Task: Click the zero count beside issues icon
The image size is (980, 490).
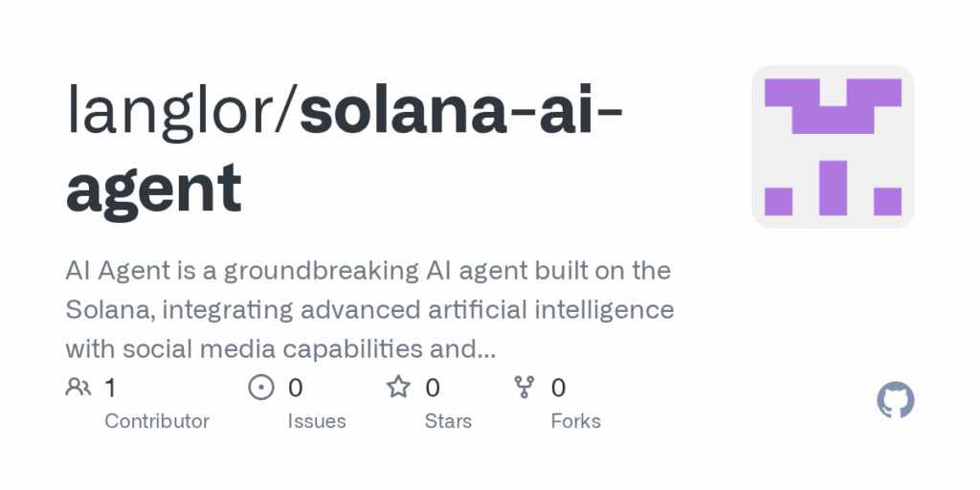Action: coord(295,389)
